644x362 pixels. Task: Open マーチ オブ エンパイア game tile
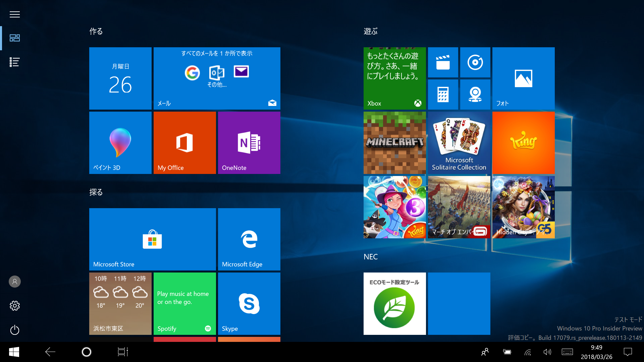(x=459, y=207)
